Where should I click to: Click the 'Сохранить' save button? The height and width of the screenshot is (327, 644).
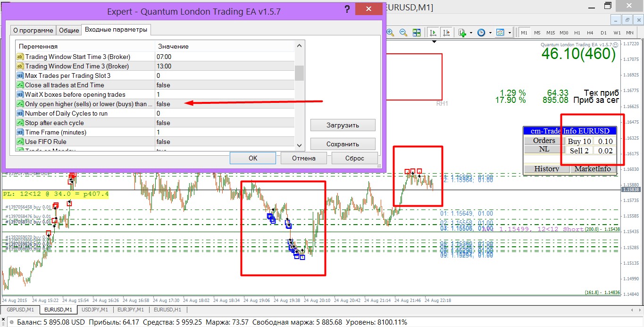pos(343,144)
